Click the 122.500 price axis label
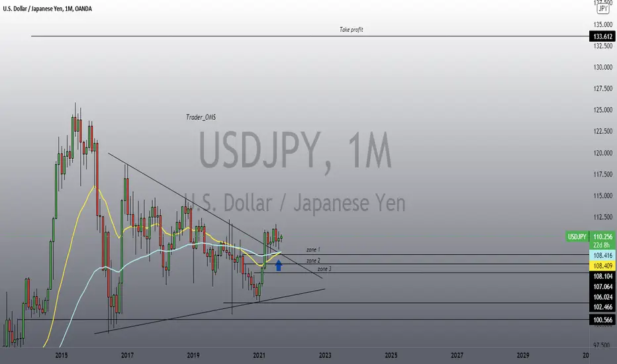The image size is (617, 364). pyautogui.click(x=603, y=131)
